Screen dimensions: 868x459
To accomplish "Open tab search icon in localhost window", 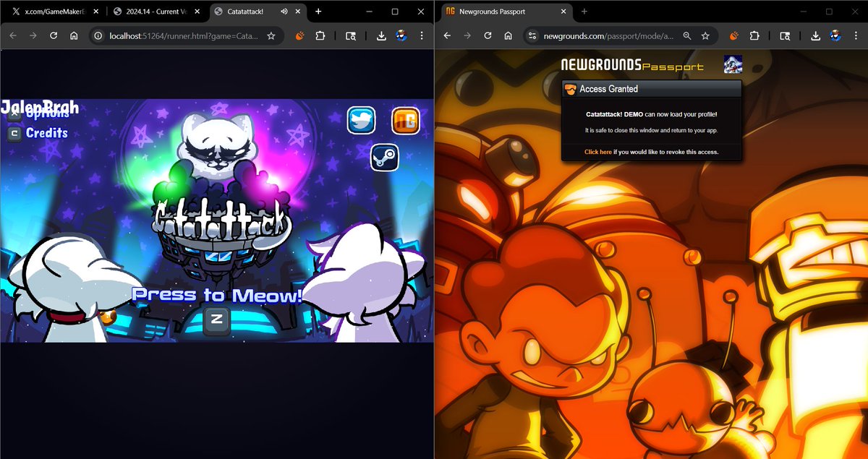I will pyautogui.click(x=350, y=35).
